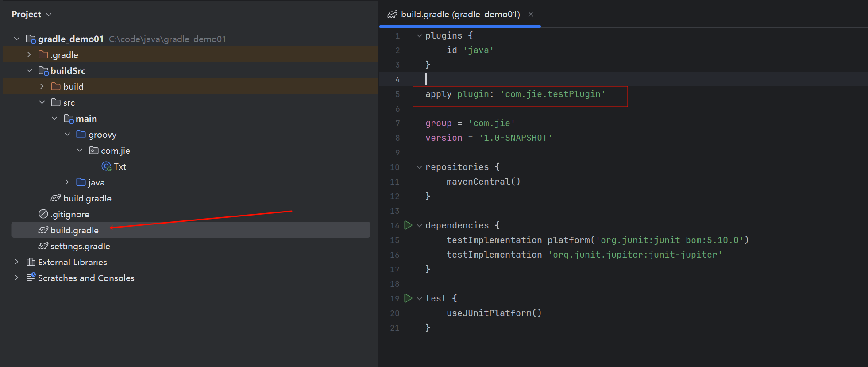Screen dimensions: 868x367
Task: Expand Scratches and Consoles node
Action: click(17, 278)
